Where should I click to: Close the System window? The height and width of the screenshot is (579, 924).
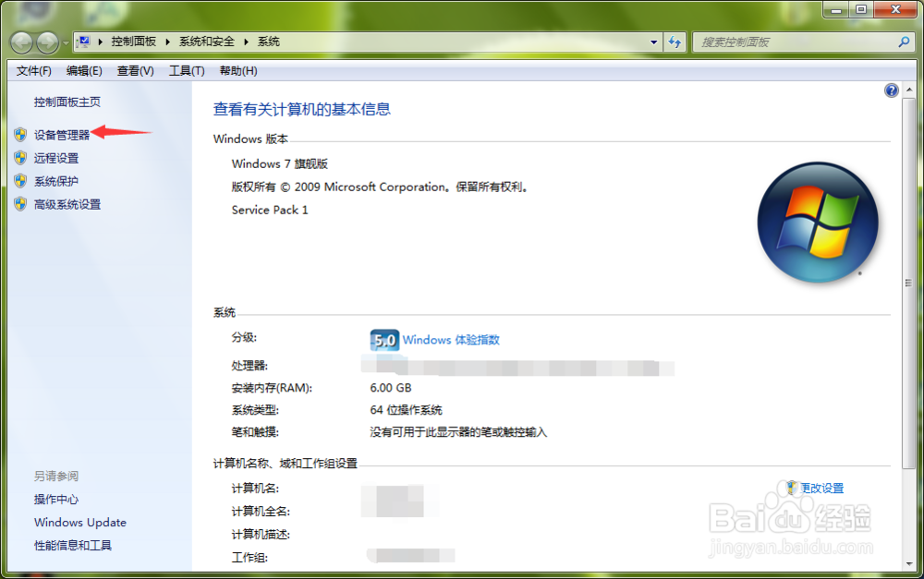(x=895, y=9)
